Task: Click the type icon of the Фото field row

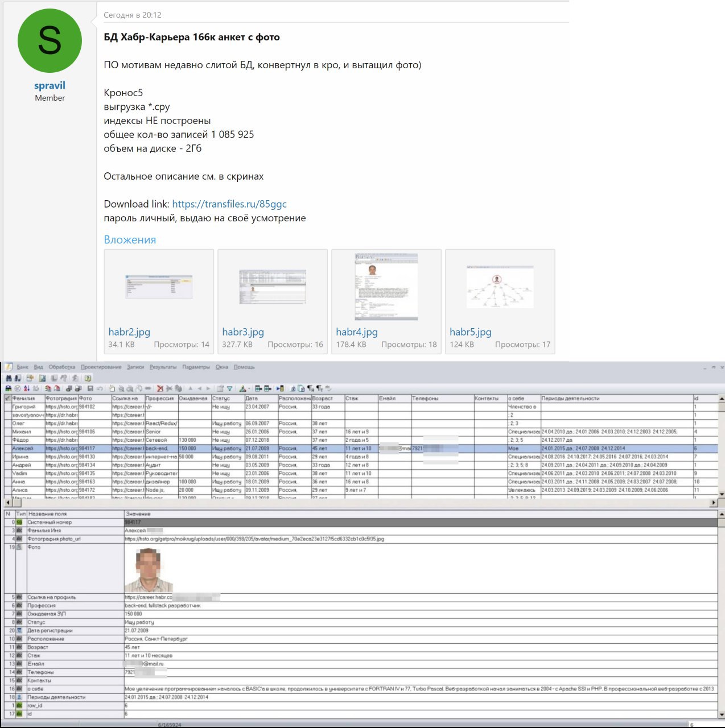Action: coord(19,547)
